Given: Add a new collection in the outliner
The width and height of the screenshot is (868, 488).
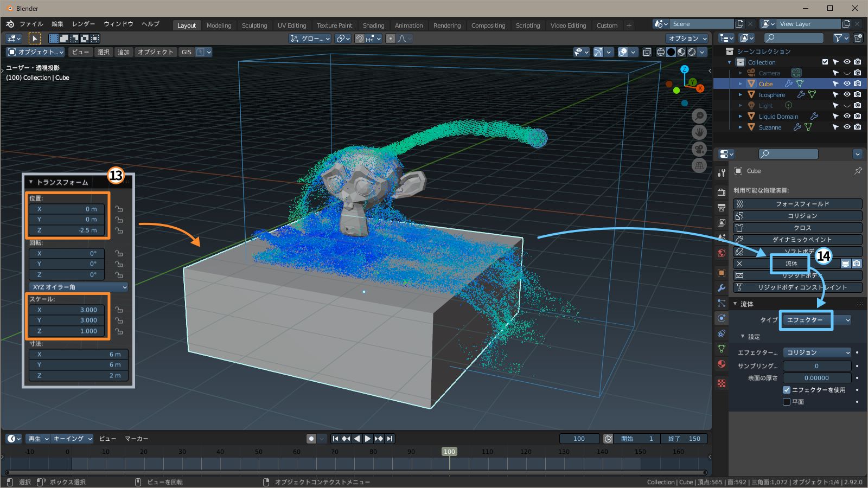Looking at the screenshot, I should tap(858, 38).
